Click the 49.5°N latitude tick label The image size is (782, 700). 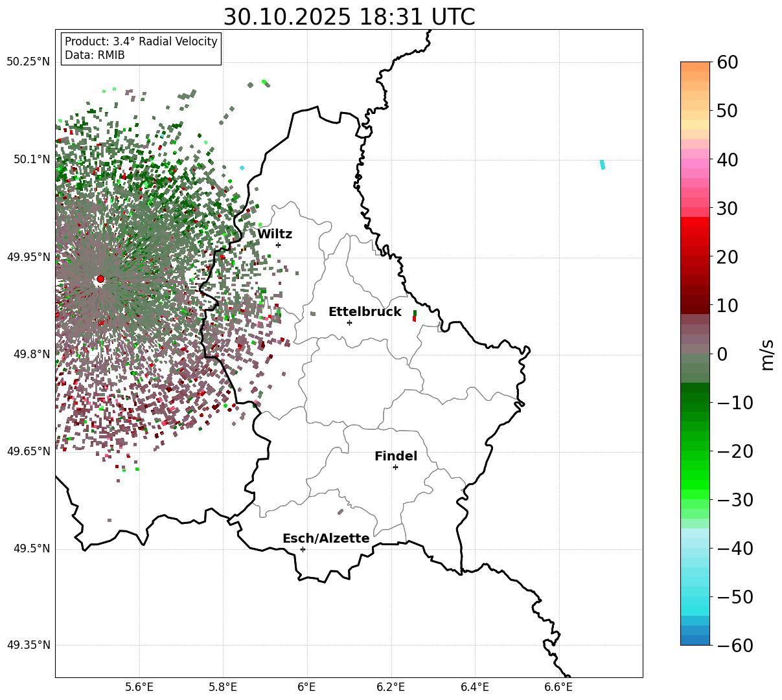pos(31,548)
